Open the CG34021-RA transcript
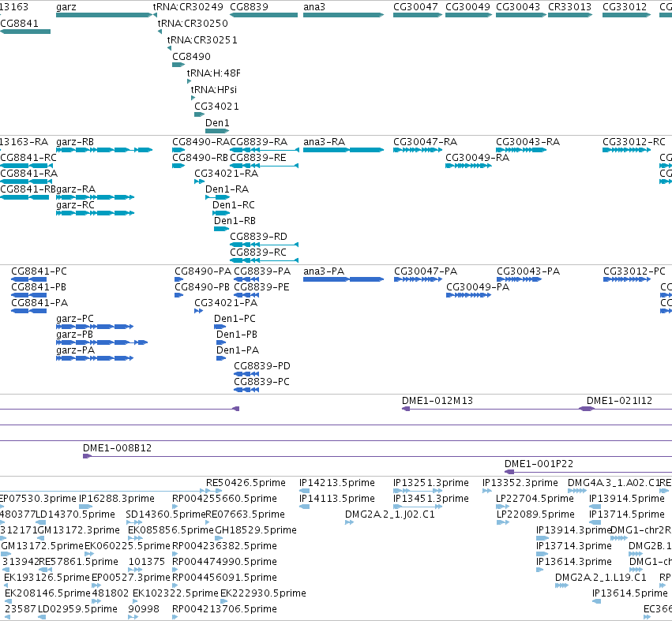 (x=199, y=181)
